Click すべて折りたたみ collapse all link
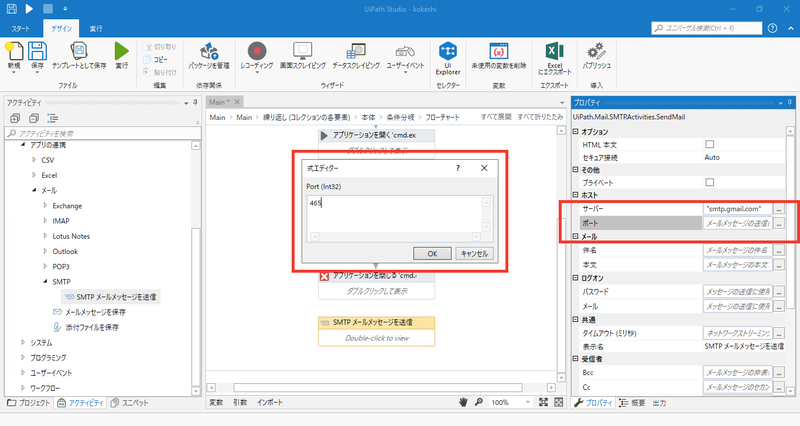This screenshot has height=426, width=800. [x=540, y=117]
